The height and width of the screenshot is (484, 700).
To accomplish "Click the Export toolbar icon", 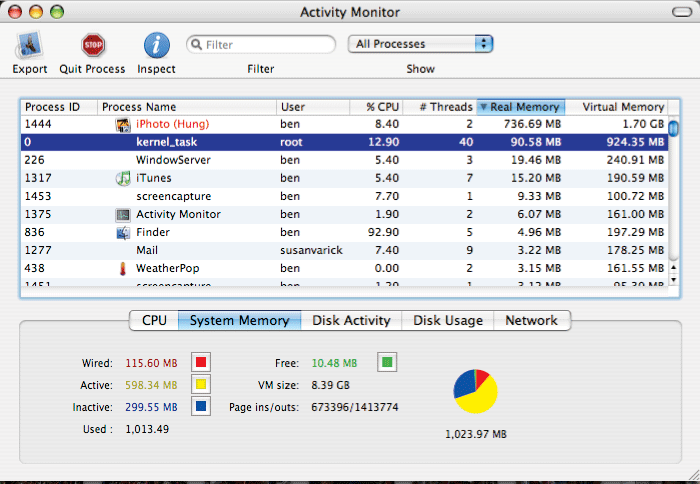I will (29, 46).
